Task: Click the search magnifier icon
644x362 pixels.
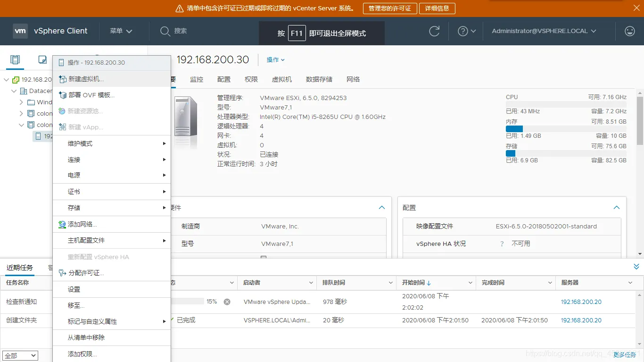Action: [x=165, y=31]
